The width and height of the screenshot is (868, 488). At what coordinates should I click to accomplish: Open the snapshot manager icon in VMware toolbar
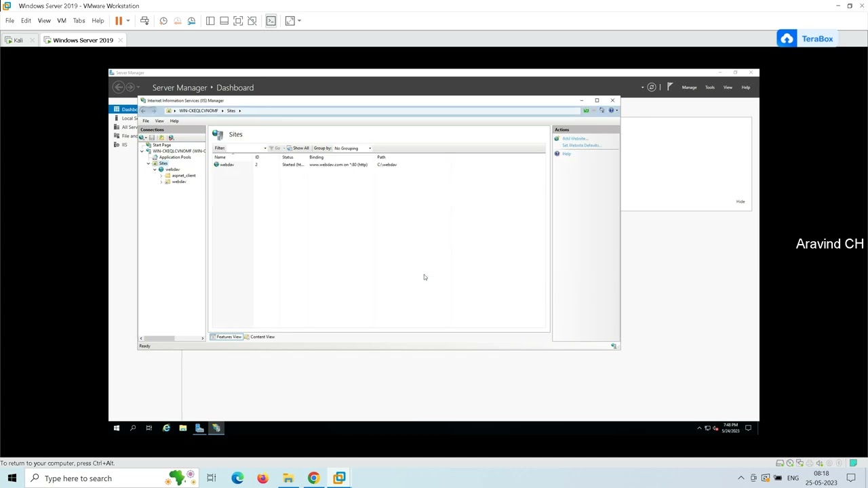(x=191, y=21)
